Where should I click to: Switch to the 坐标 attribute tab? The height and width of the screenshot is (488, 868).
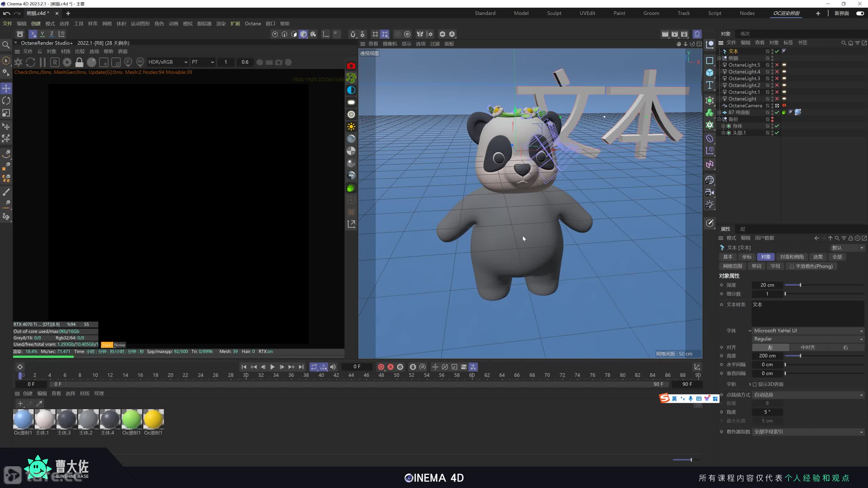tap(747, 257)
